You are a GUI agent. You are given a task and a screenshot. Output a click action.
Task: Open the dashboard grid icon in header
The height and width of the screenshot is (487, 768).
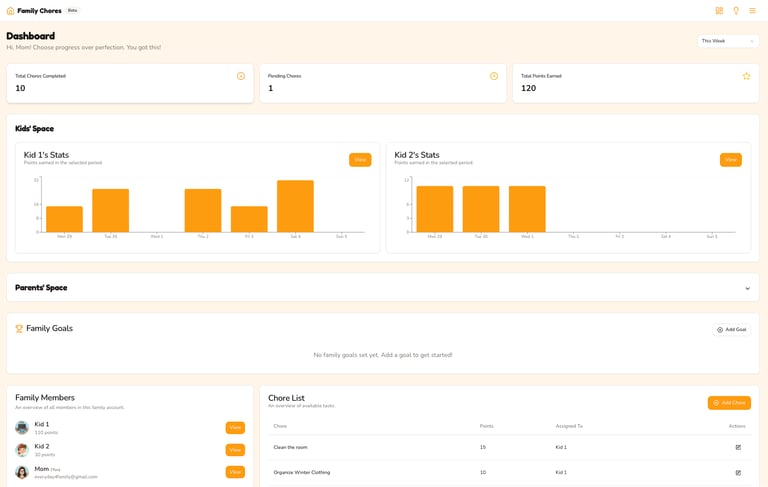719,11
